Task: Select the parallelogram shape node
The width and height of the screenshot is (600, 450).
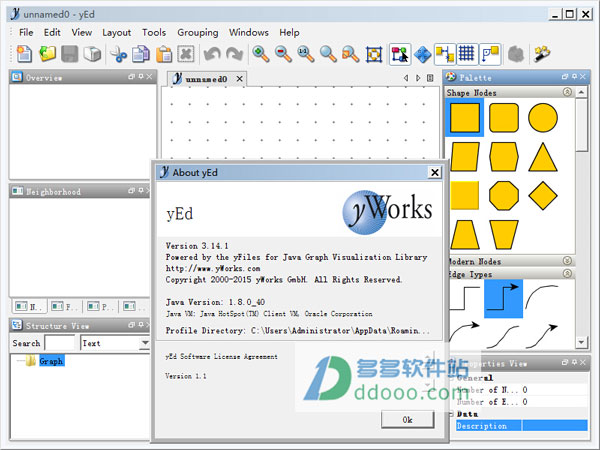Action: 465,157
